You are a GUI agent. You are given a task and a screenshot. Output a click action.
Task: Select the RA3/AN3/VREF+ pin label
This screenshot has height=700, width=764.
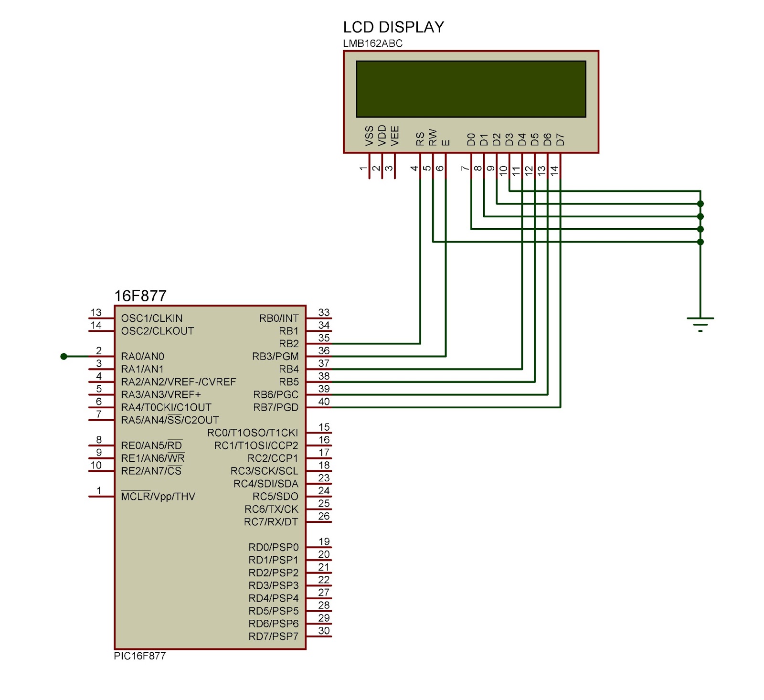(161, 394)
